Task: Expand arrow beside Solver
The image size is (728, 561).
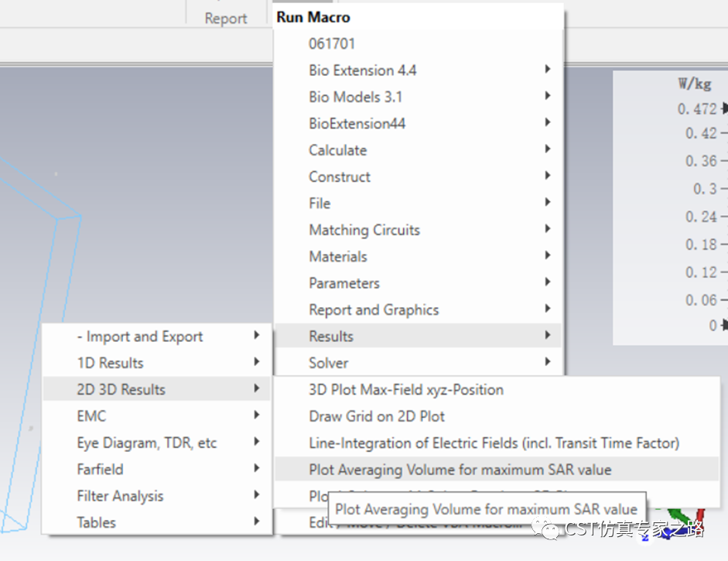Action: click(548, 361)
